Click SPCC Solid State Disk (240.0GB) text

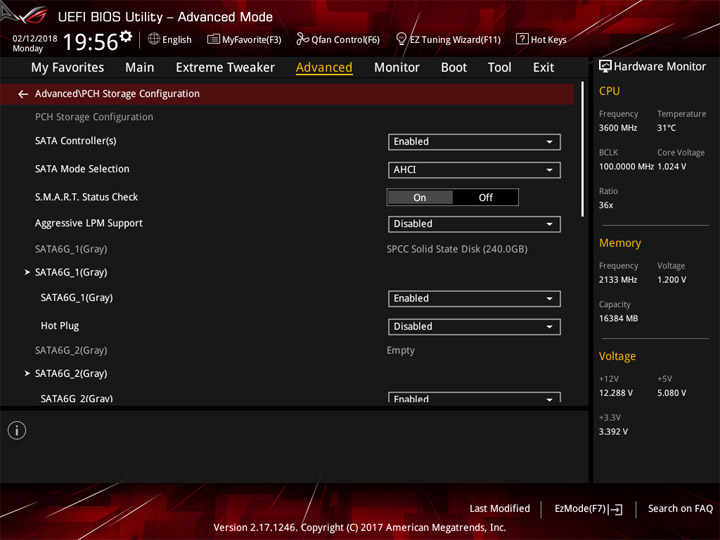[457, 249]
